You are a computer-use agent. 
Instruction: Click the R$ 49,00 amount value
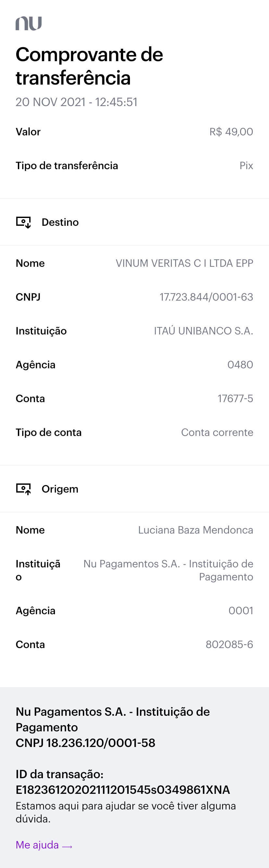tap(231, 132)
